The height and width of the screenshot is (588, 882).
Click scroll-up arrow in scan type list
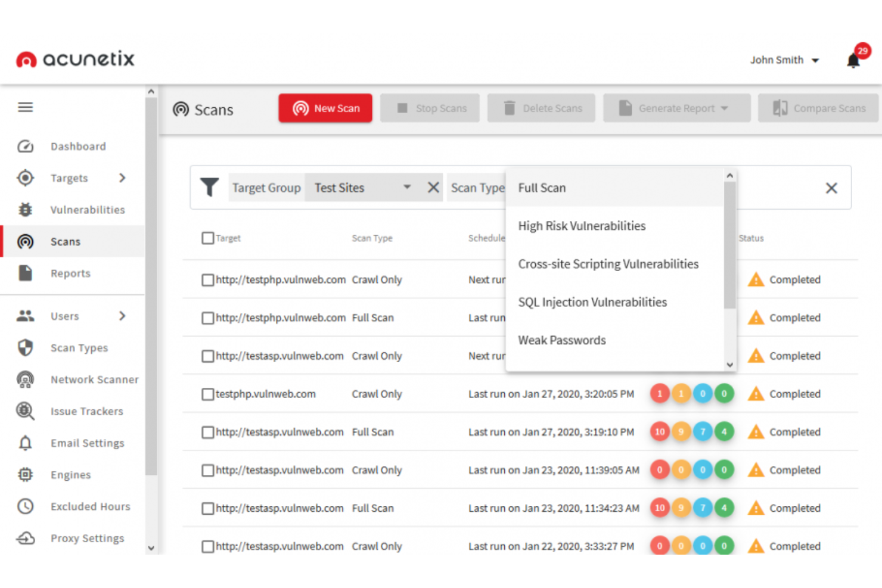729,175
